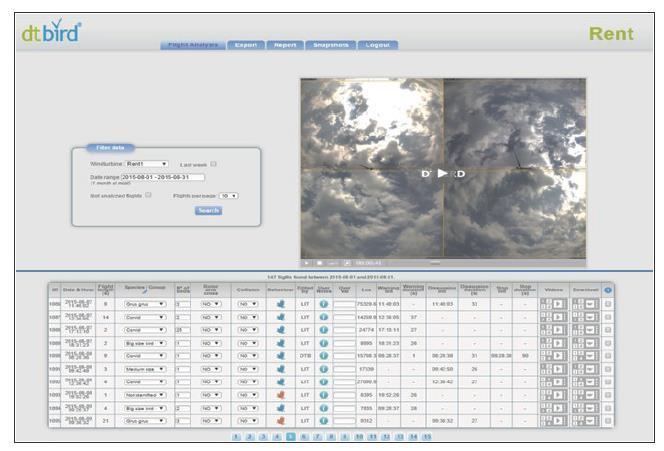Open the info icon for flight length 14 row
The height and width of the screenshot is (451, 664).
pyautogui.click(x=324, y=317)
